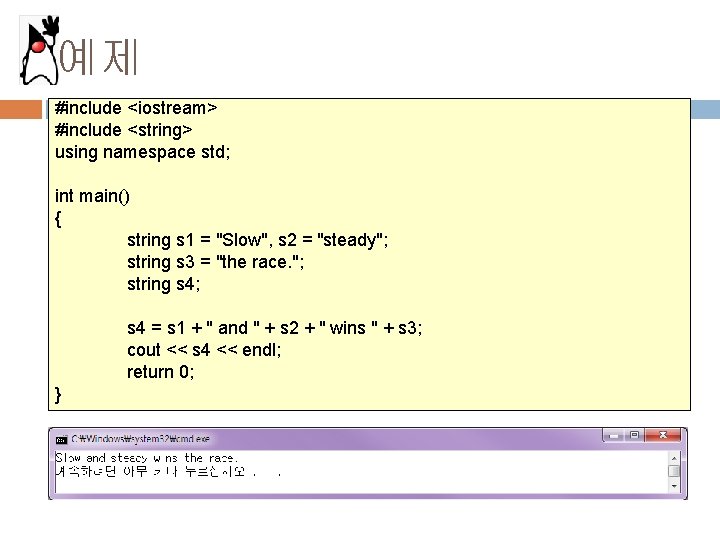
Task: Maximize the cmd.exe console window
Action: pyautogui.click(x=635, y=435)
